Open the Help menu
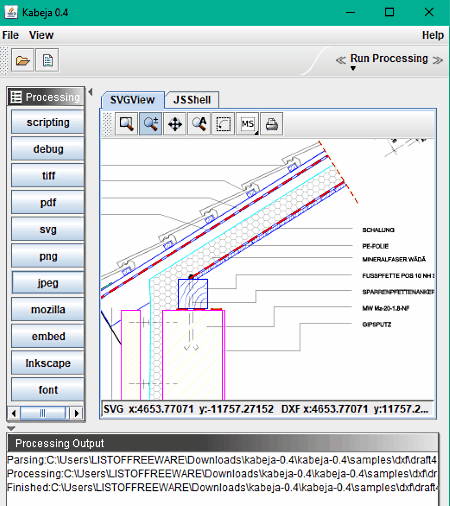This screenshot has height=506, width=450. coord(433,35)
